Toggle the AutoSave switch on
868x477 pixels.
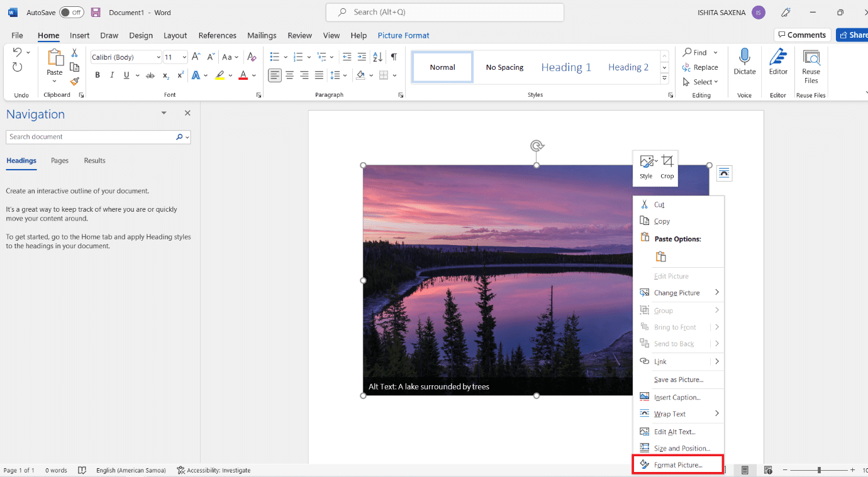(x=71, y=11)
